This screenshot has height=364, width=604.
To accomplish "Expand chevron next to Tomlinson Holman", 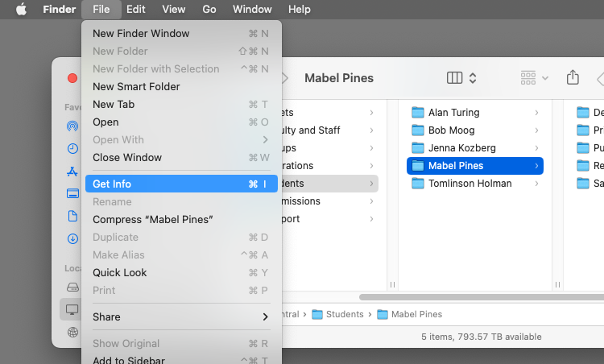I will pyautogui.click(x=536, y=184).
